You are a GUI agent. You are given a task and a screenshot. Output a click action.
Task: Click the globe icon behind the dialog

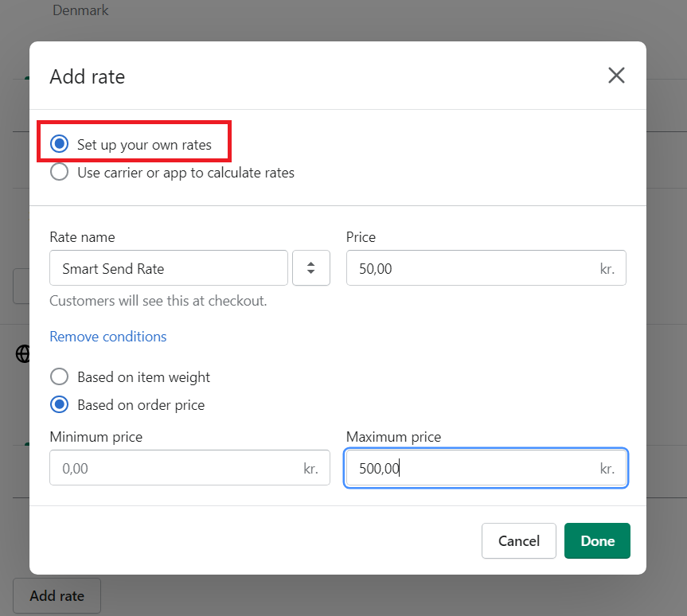point(21,354)
